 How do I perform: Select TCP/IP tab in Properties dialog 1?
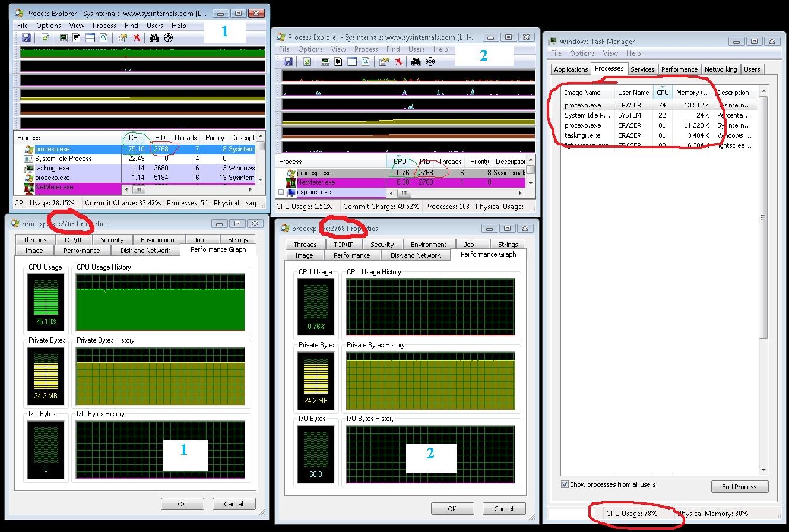coord(74,240)
